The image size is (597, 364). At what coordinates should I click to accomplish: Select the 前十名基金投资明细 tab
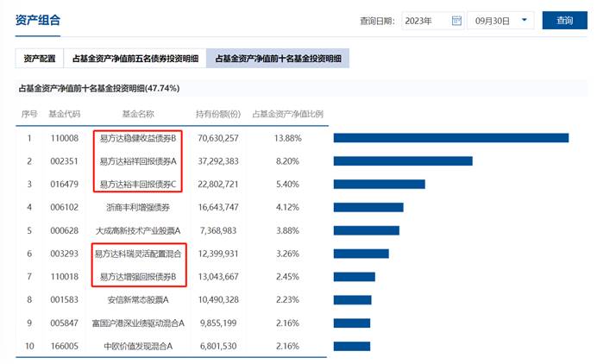pyautogui.click(x=279, y=59)
